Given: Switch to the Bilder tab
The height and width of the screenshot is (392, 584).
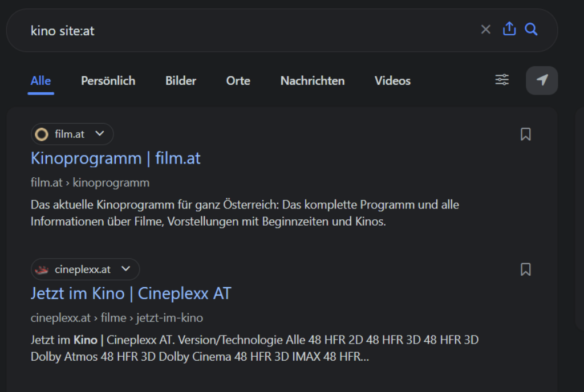Looking at the screenshot, I should [x=181, y=81].
